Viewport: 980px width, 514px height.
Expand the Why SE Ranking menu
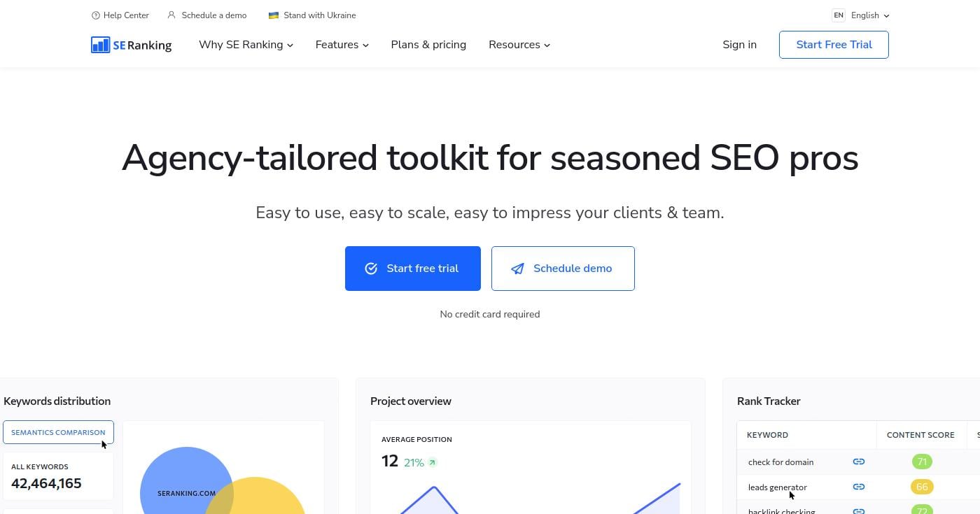pyautogui.click(x=246, y=45)
